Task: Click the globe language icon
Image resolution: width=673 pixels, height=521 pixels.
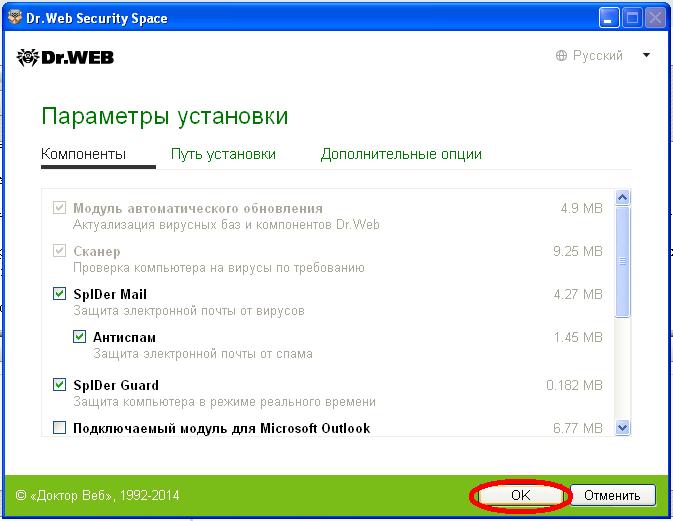Action: coord(561,55)
